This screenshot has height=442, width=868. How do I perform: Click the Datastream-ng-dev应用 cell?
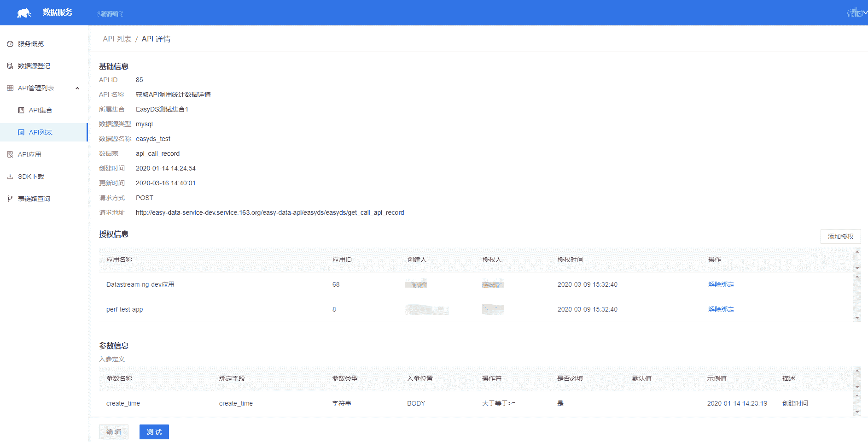tap(140, 284)
